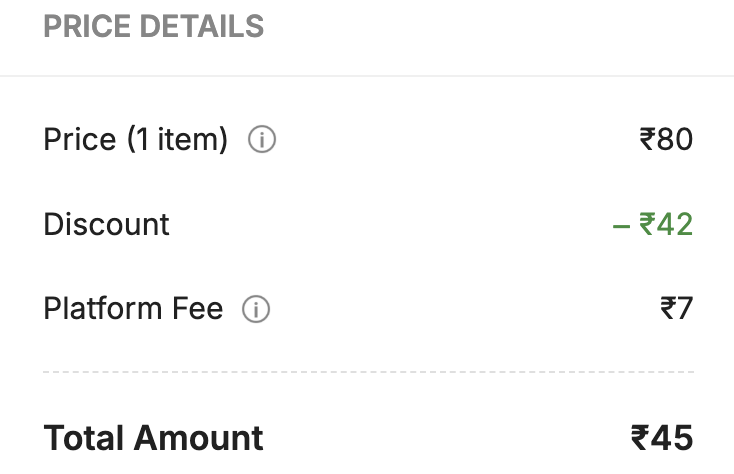Select the Price (1 item) label

(x=136, y=140)
